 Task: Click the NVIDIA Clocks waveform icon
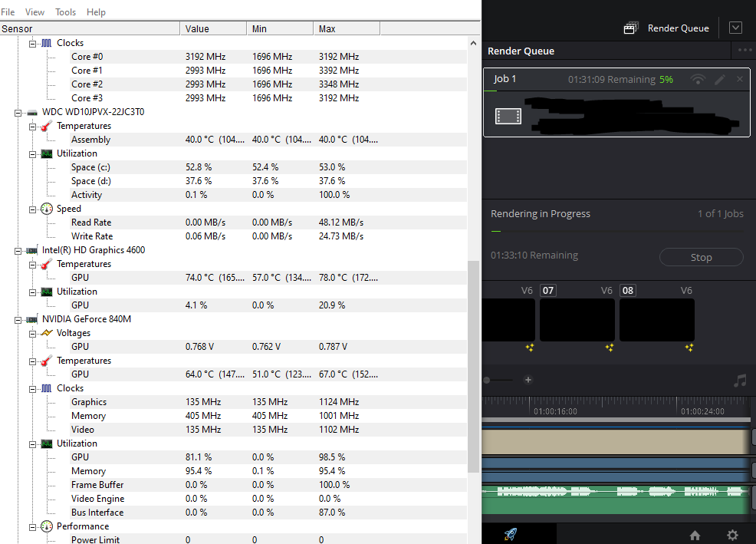[46, 388]
